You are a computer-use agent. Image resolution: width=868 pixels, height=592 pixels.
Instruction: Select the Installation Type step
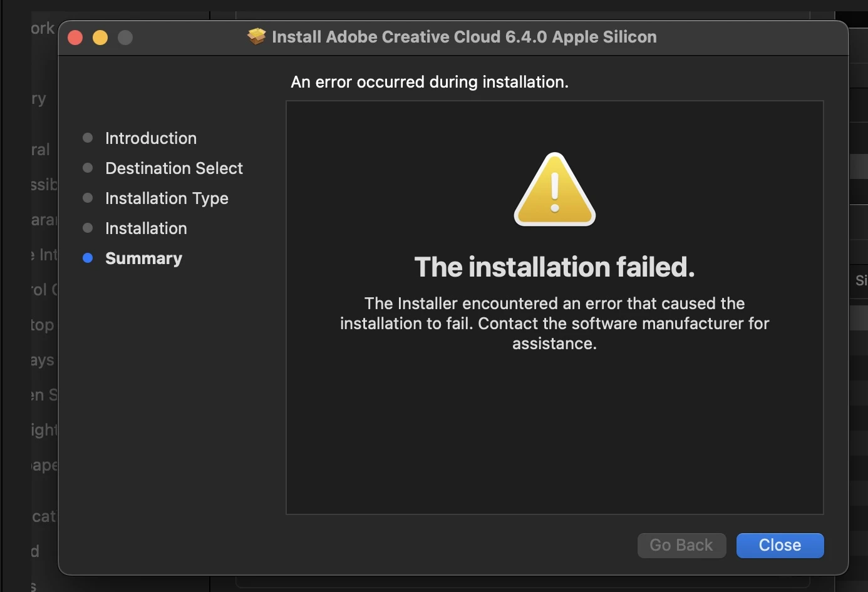point(167,198)
